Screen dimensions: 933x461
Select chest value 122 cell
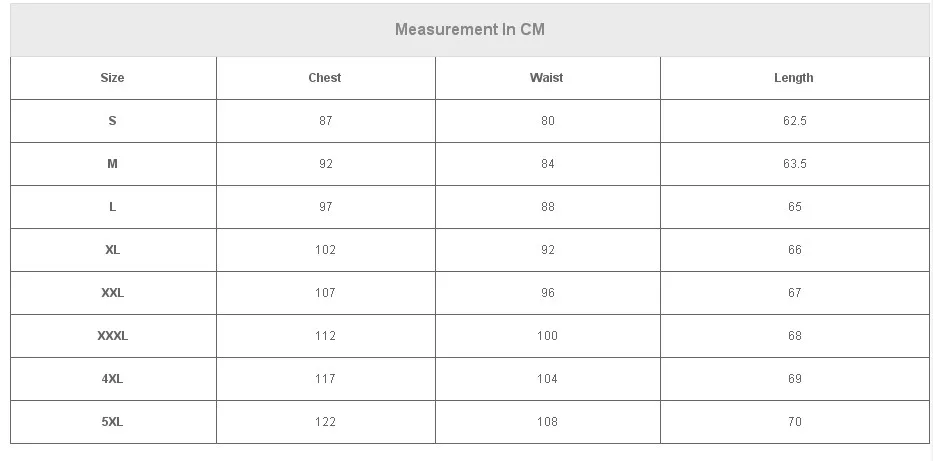pos(325,422)
